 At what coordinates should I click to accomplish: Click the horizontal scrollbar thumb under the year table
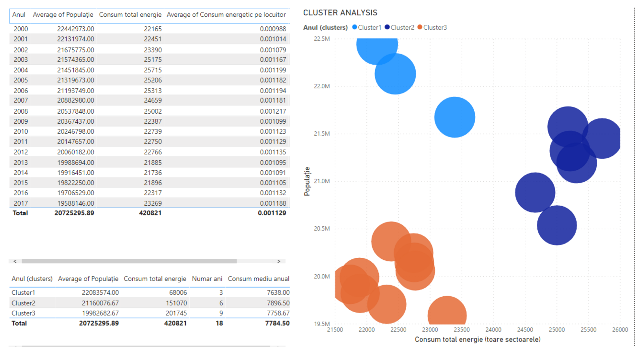pyautogui.click(x=129, y=261)
